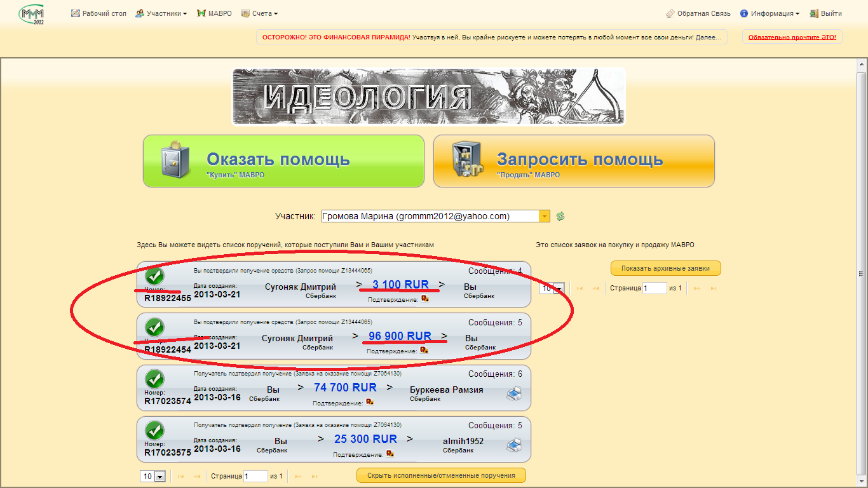Screen dimensions: 868x488
Task: Click Подтверждение icon under 96 900 RUR
Action: point(424,350)
